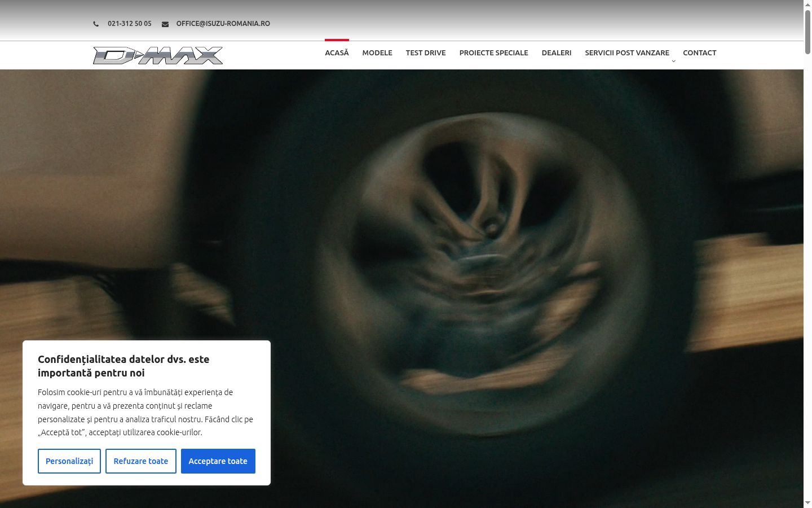
Task: Open the Dealeri page
Action: point(557,53)
